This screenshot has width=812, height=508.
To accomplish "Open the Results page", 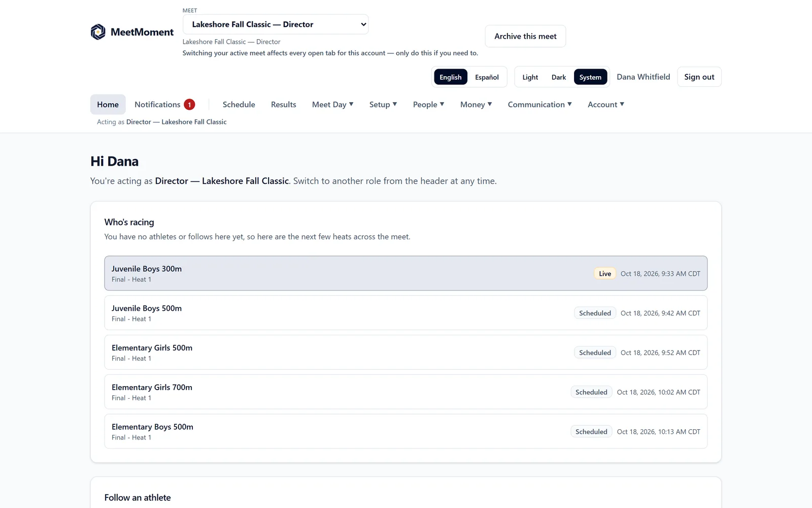I will (x=284, y=105).
